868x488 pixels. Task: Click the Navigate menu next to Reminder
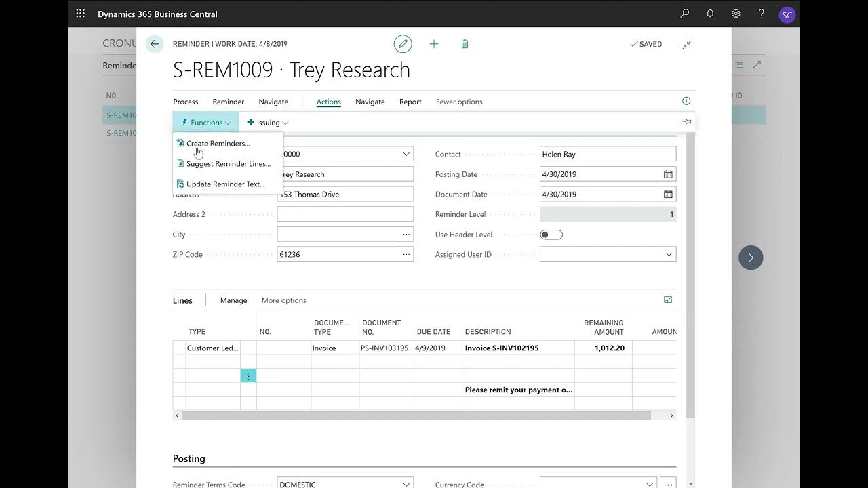[273, 102]
